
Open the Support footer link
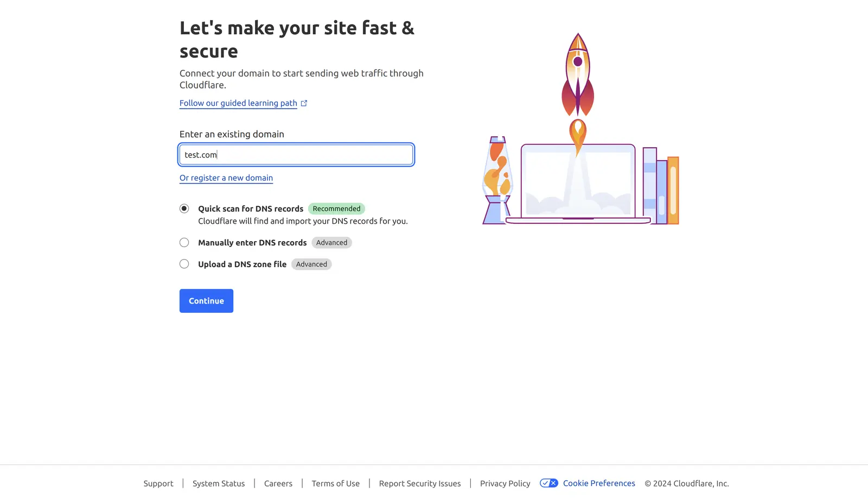pos(158,483)
